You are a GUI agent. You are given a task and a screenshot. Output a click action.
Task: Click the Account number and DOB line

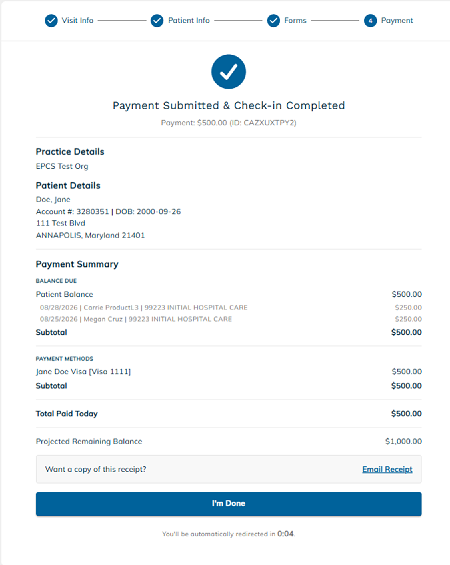point(108,212)
